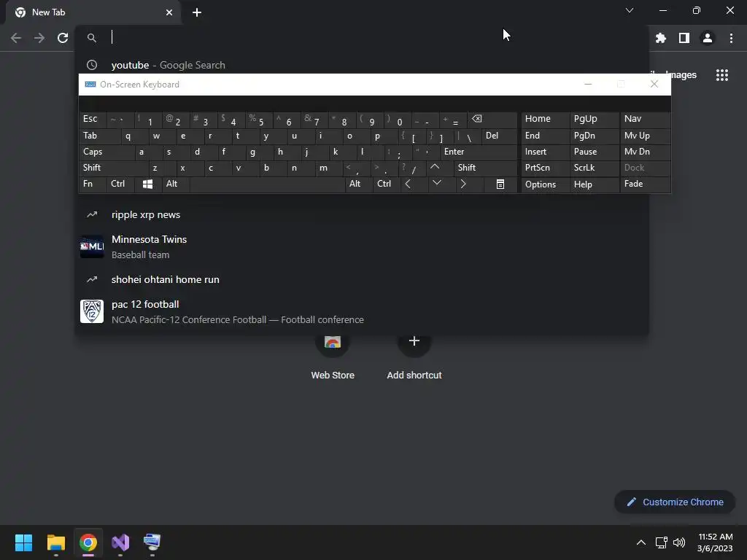Open the Chrome profile avatar
This screenshot has height=560, width=747.
tap(708, 38)
